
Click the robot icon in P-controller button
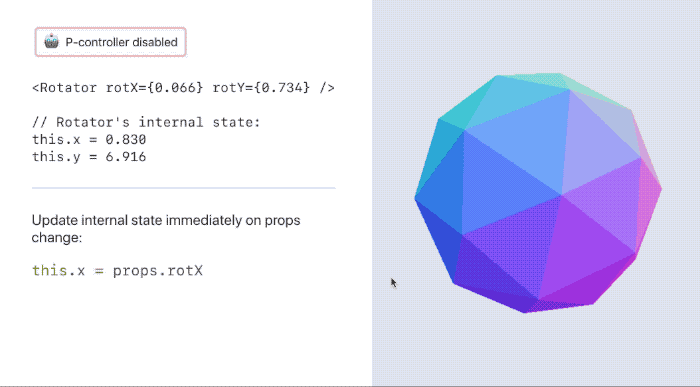[x=51, y=42]
